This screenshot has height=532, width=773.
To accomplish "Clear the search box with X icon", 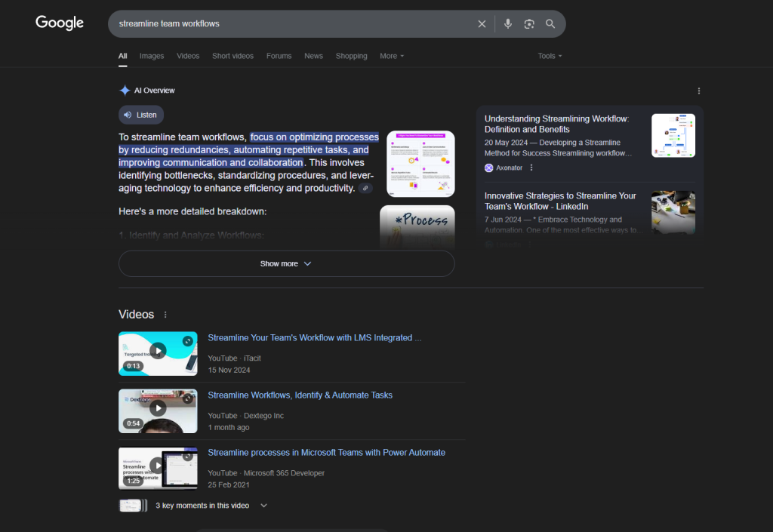I will click(x=482, y=23).
